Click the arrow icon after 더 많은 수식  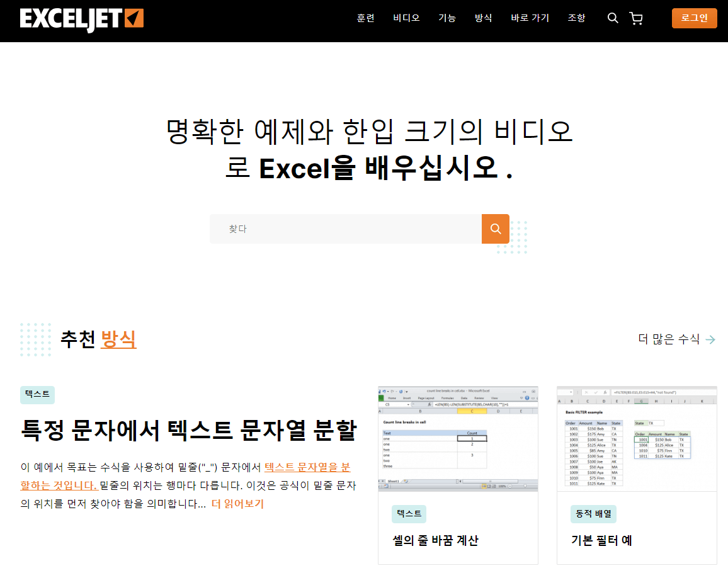(711, 339)
